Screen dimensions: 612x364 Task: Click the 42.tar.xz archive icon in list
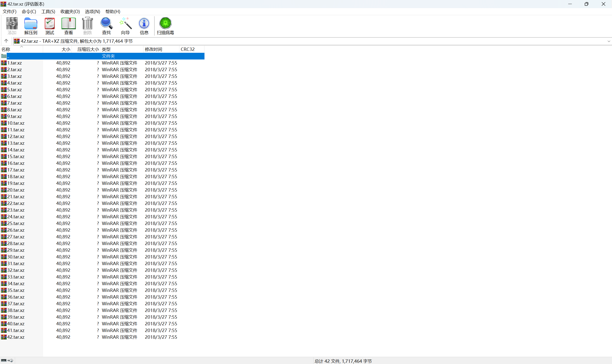[x=4, y=337]
